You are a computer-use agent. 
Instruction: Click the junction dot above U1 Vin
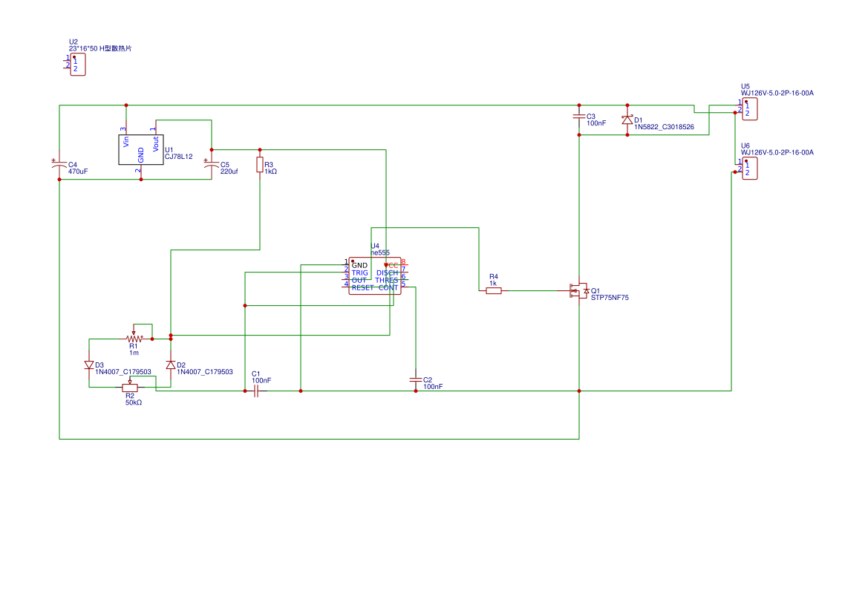(x=126, y=105)
